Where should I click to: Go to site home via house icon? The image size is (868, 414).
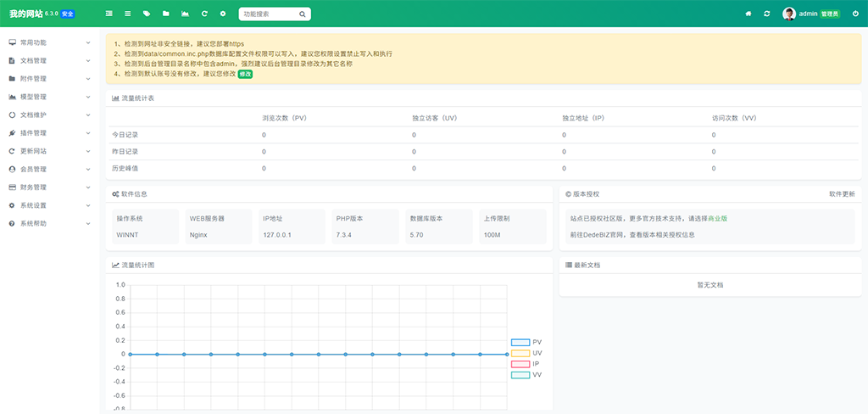[748, 14]
